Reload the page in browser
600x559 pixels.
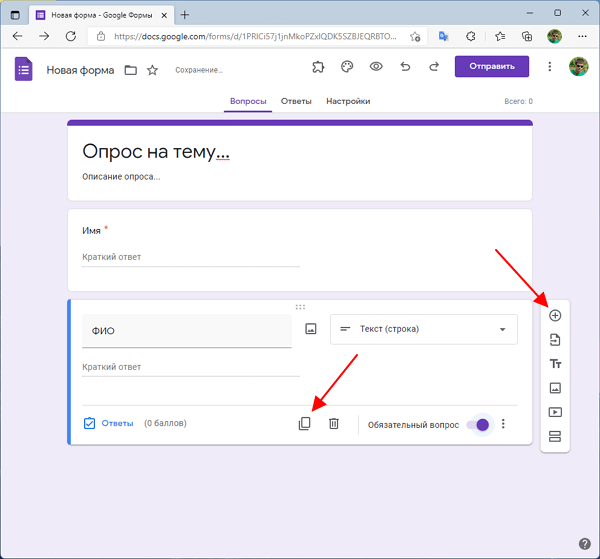coord(71,36)
